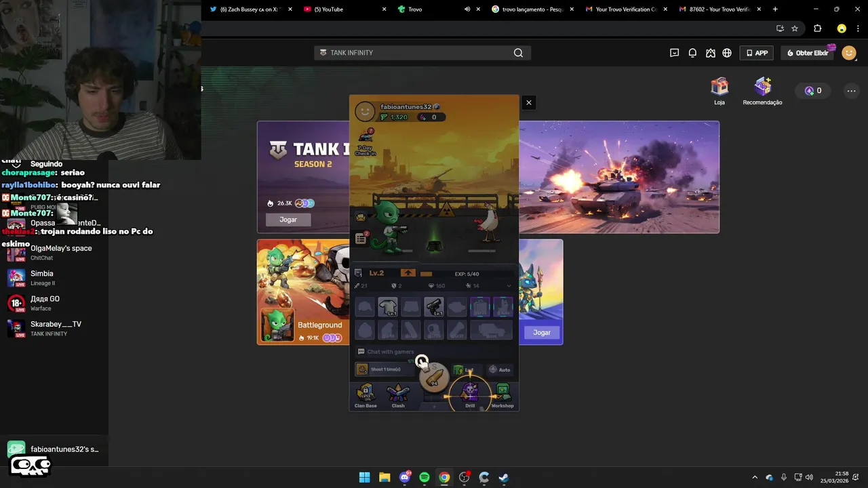The height and width of the screenshot is (488, 868).
Task: Open the 7-Day Check-in icon
Action: coord(365,142)
